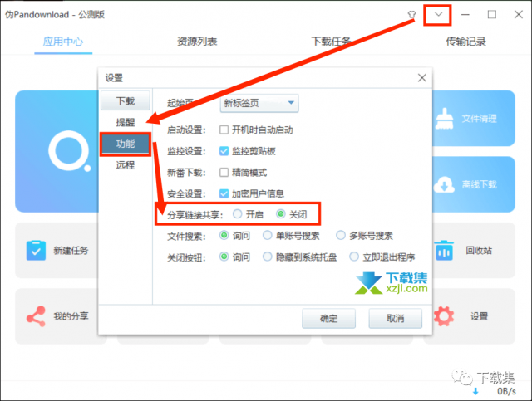Select 询问 for 关闭按钮
532x401 pixels.
[x=224, y=257]
